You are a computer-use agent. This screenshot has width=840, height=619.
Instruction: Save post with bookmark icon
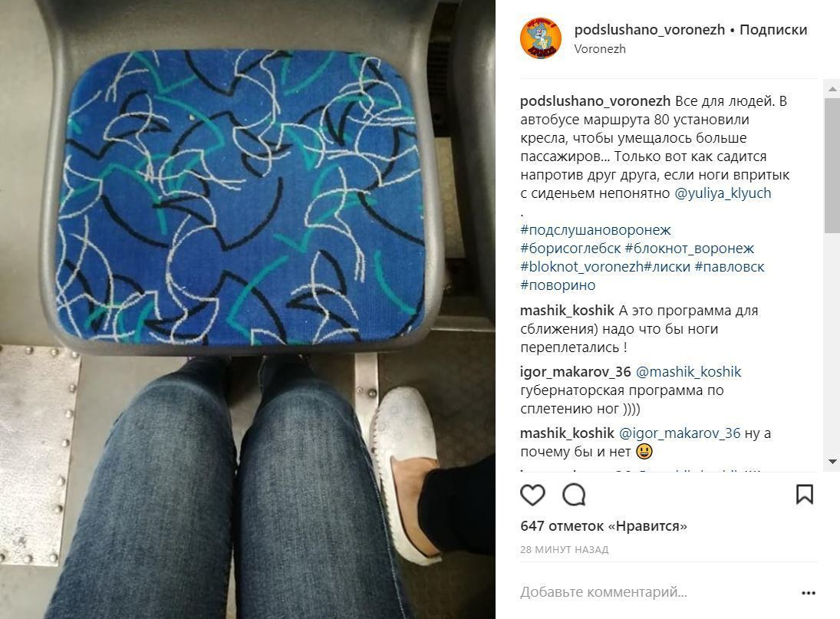coord(805,494)
